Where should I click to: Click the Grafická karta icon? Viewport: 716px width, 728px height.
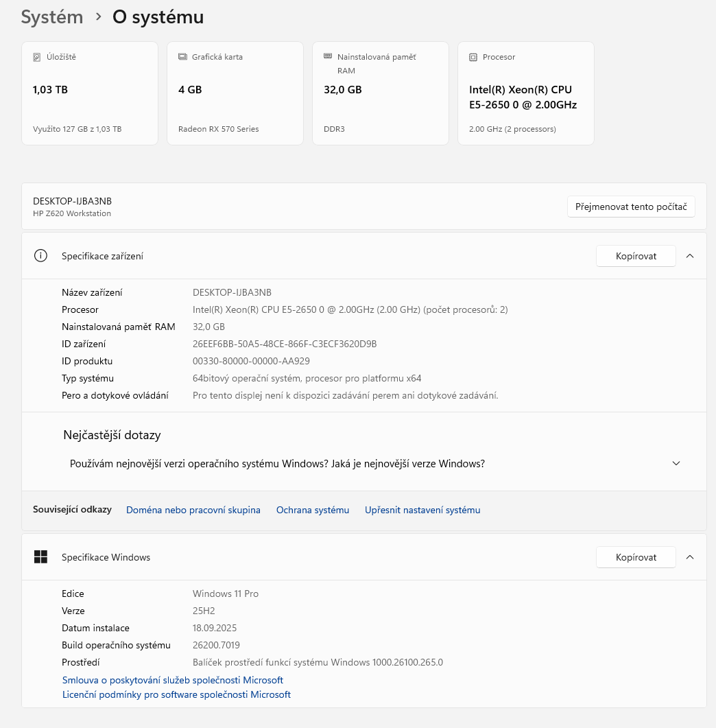[182, 57]
